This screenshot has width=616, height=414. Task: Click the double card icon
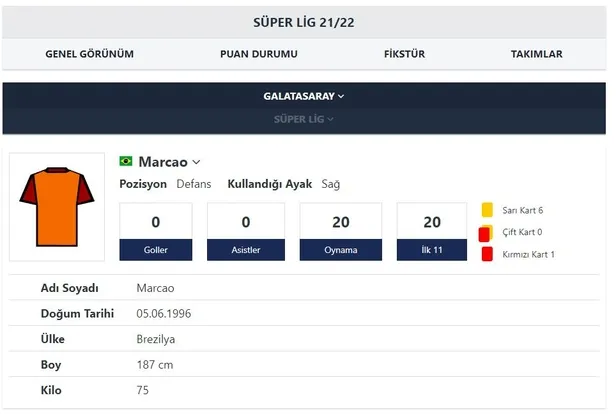pyautogui.click(x=485, y=233)
